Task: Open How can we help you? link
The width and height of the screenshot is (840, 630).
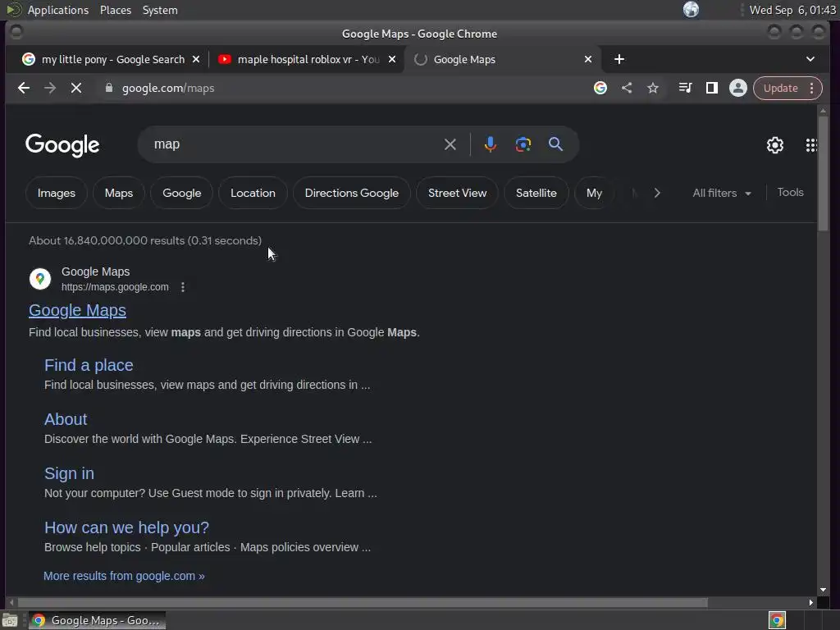Action: pos(126,527)
